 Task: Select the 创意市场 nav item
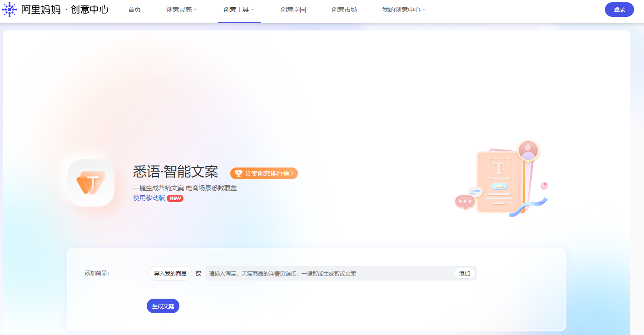344,10
